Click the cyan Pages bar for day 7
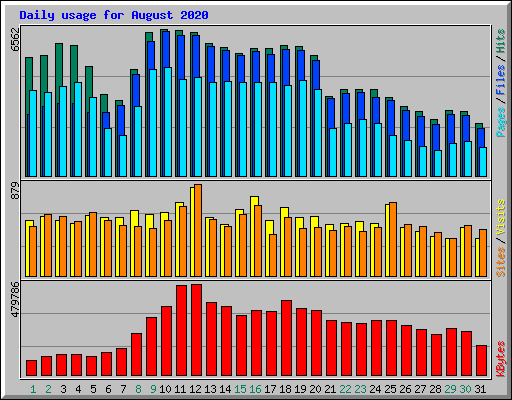 pyautogui.click(x=123, y=156)
